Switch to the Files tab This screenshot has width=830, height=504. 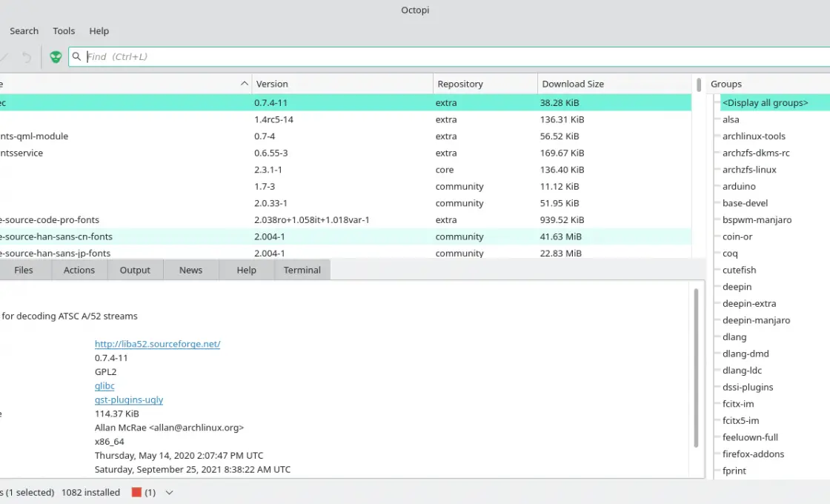pos(24,270)
